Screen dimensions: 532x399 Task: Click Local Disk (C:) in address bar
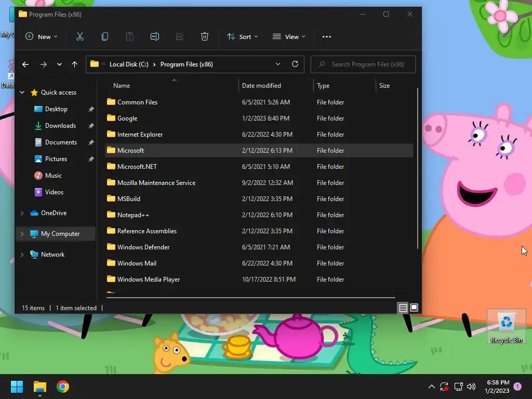[x=129, y=64]
